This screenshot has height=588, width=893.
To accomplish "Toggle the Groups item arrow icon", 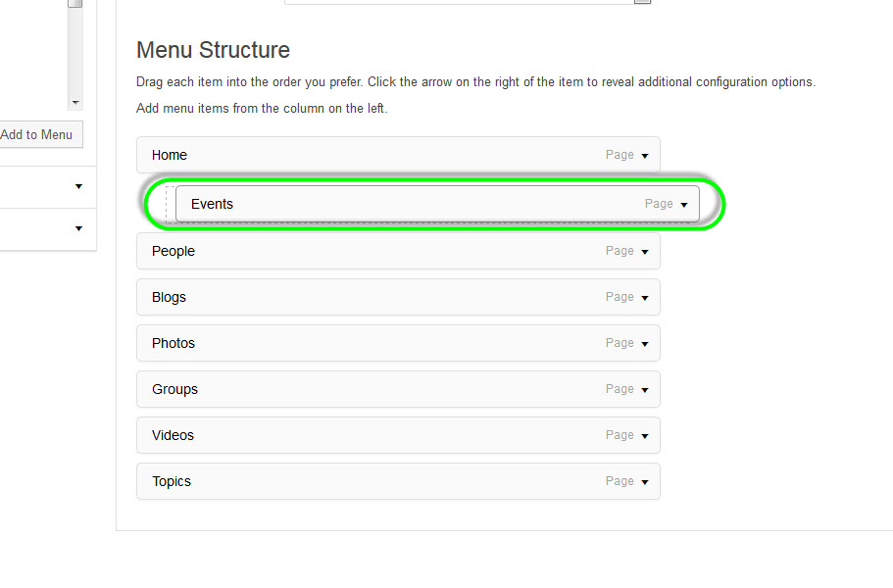I will [x=645, y=390].
